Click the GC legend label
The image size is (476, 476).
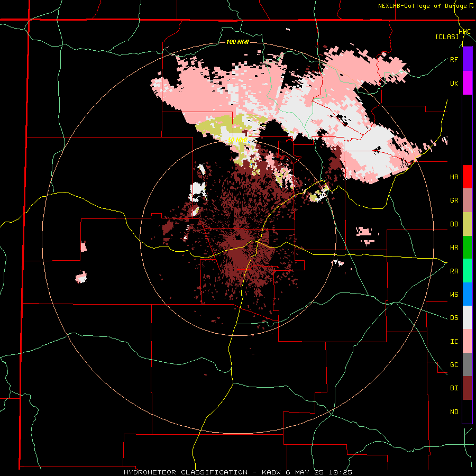[x=454, y=365]
